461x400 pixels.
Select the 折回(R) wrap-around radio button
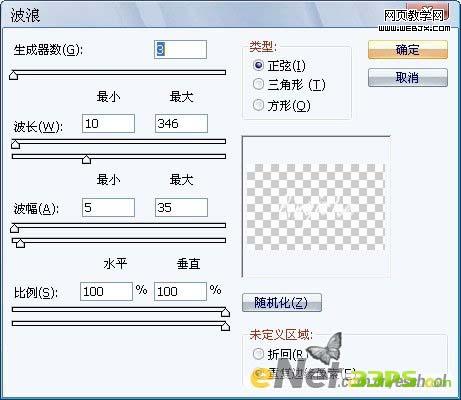258,354
